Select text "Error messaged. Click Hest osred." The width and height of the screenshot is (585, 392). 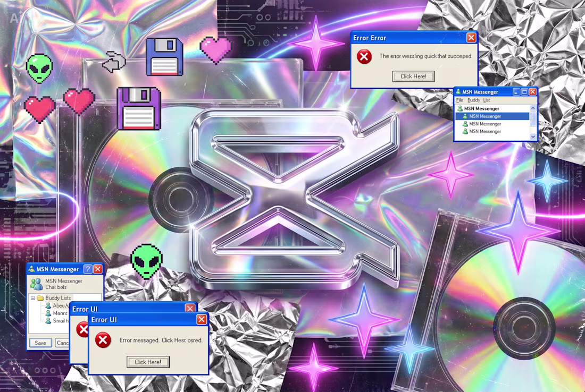point(161,340)
